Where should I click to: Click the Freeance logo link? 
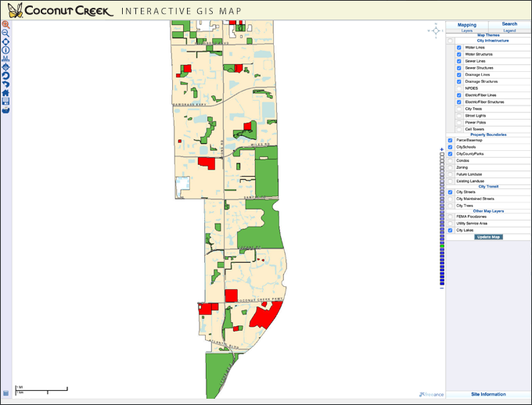pos(431,395)
